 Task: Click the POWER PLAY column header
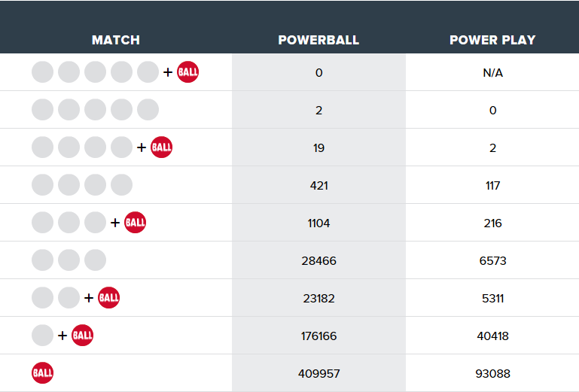click(x=492, y=40)
